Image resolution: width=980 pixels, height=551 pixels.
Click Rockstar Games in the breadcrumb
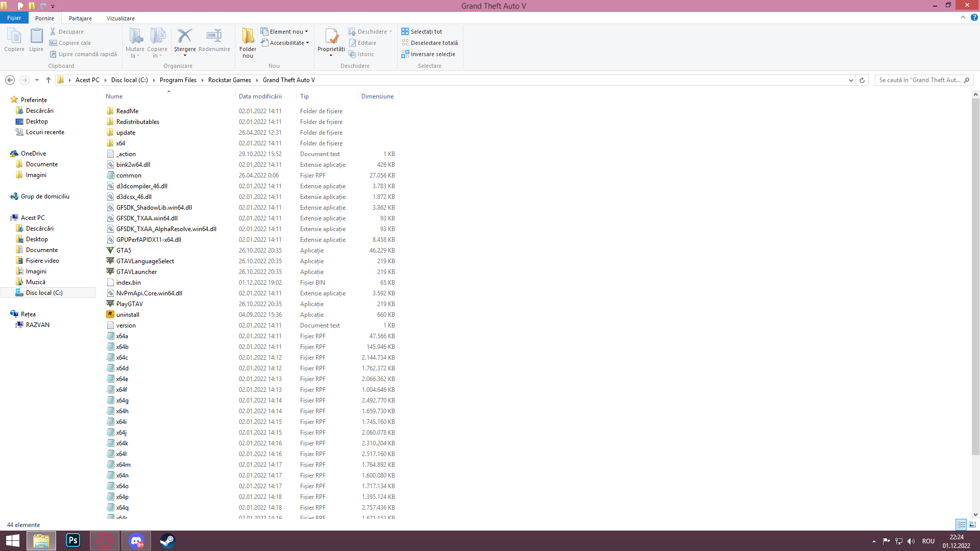[x=230, y=80]
